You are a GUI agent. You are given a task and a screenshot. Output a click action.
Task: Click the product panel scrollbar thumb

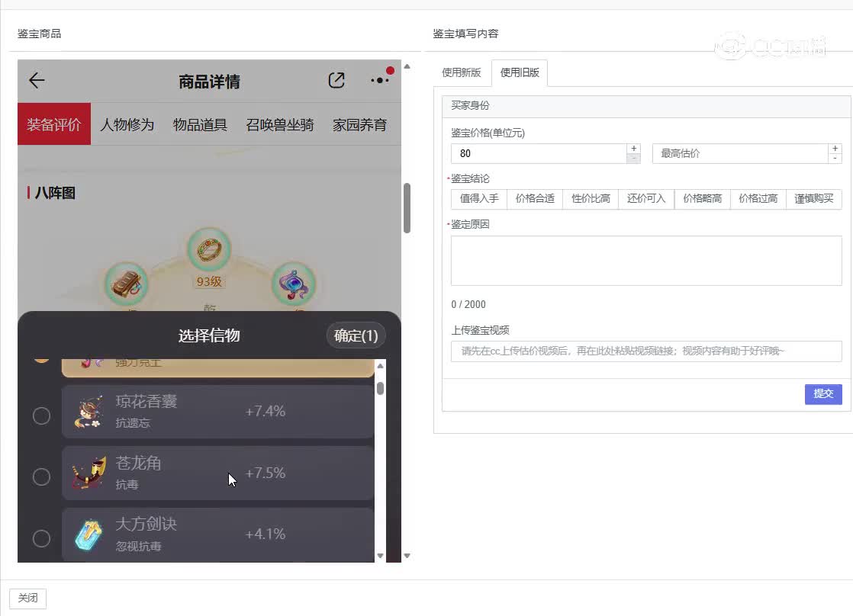407,207
